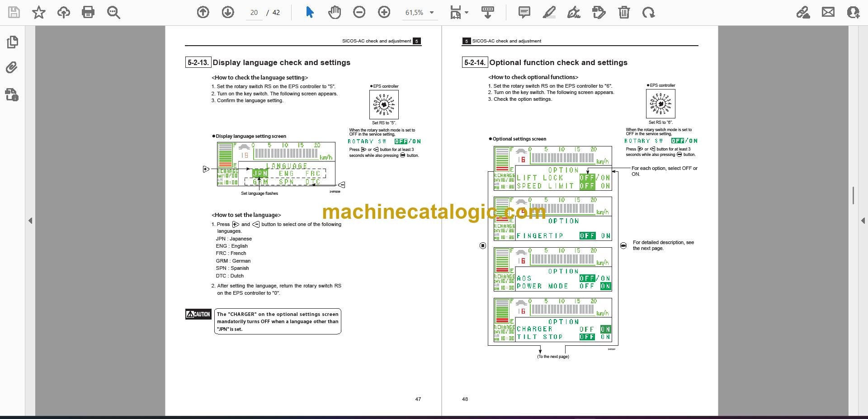Viewport: 868px width, 419px height.
Task: Click the scrolling mode keyboard-arrow icon
Action: 487,12
